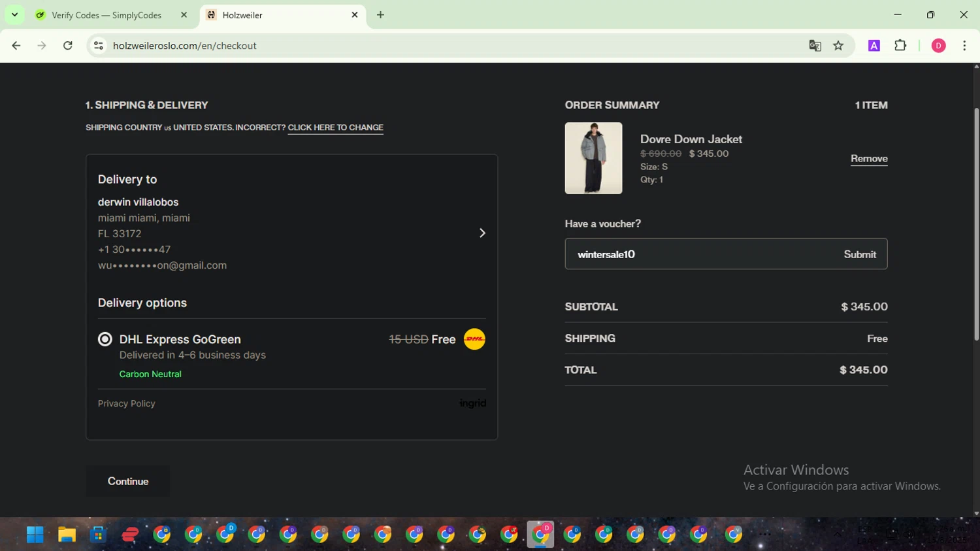Open the tab search dropdown arrow
Image resolution: width=980 pixels, height=551 pixels.
click(14, 14)
